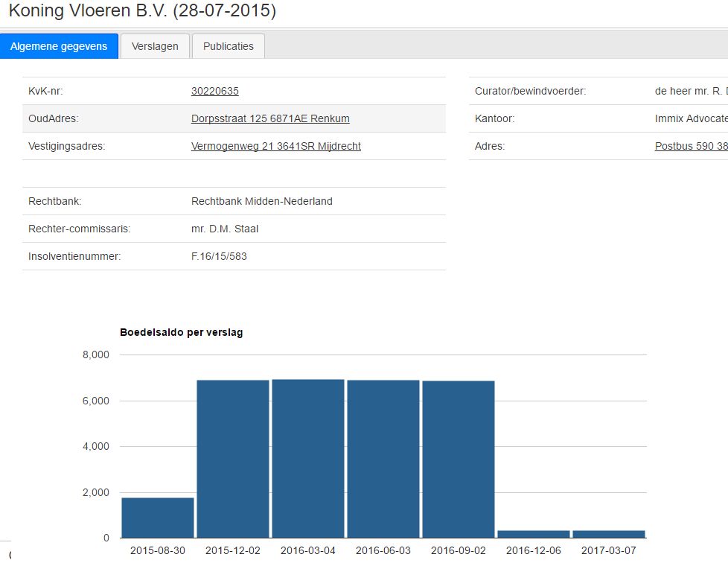
Task: Click insolvency number F.16/15/583
Action: [219, 256]
